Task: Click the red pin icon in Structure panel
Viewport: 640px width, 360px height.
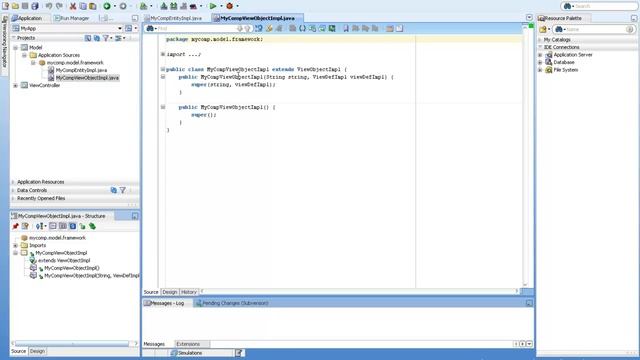Action: coord(16,226)
